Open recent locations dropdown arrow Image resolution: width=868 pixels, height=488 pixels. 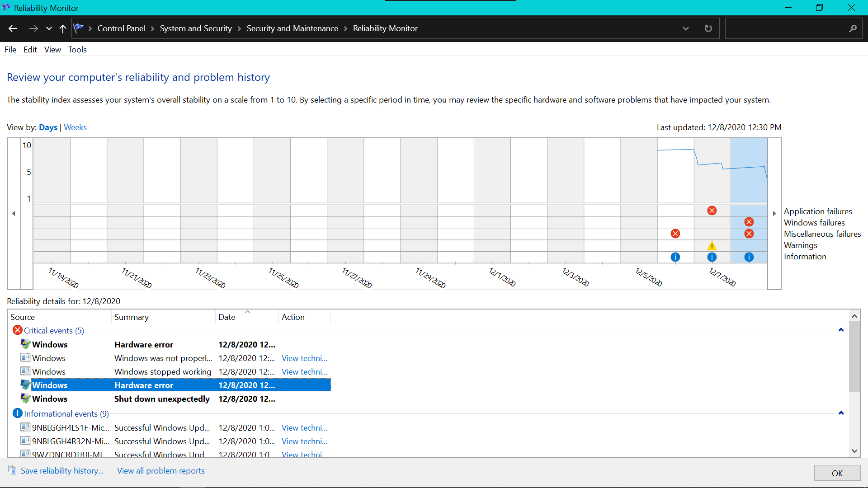tap(49, 28)
